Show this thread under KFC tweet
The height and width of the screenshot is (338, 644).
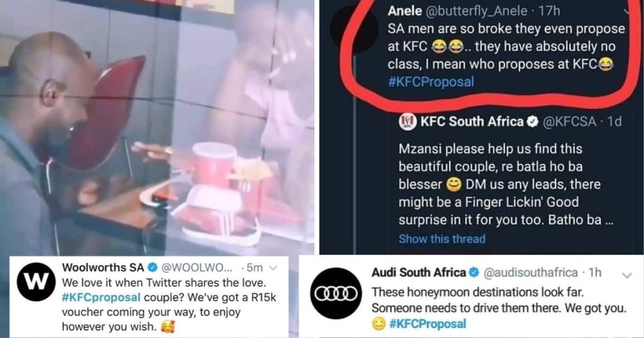tap(441, 239)
